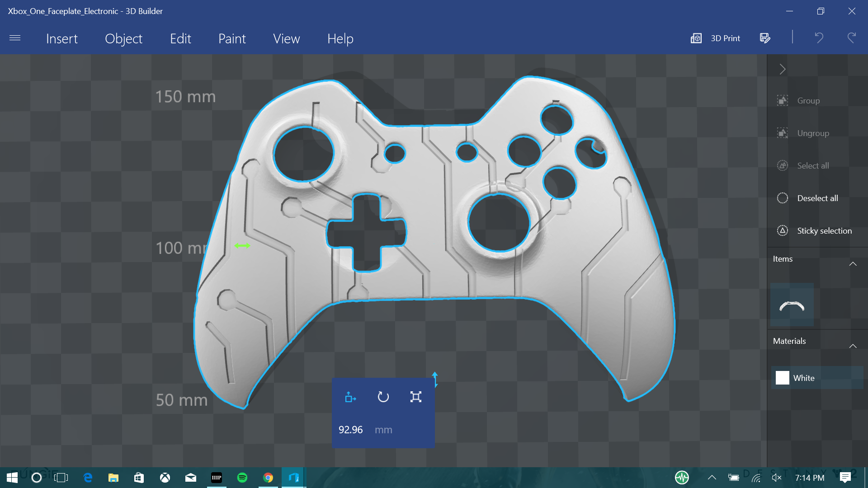Screen dimensions: 868x488
Task: Open the View menu
Action: tap(286, 39)
